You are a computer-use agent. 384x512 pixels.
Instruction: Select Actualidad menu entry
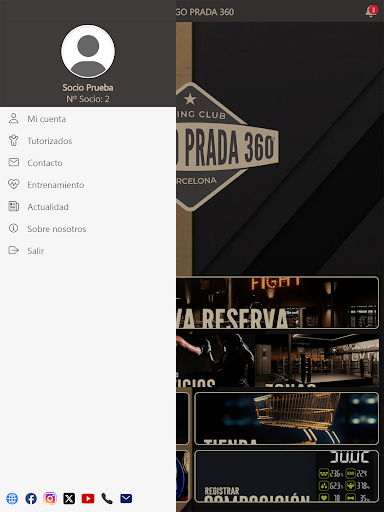coord(88,207)
